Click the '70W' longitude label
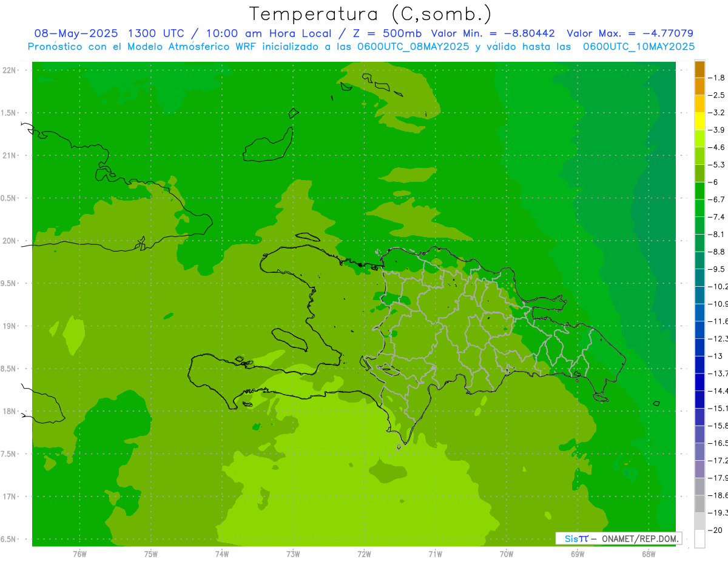Viewport: 728px width, 562px height. [x=507, y=554]
